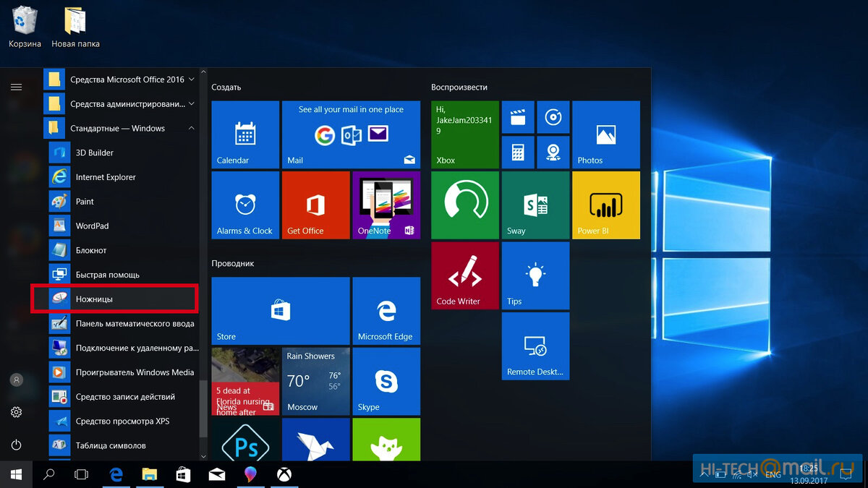868x488 pixels.
Task: Open the Calculator small tile
Action: pos(518,152)
